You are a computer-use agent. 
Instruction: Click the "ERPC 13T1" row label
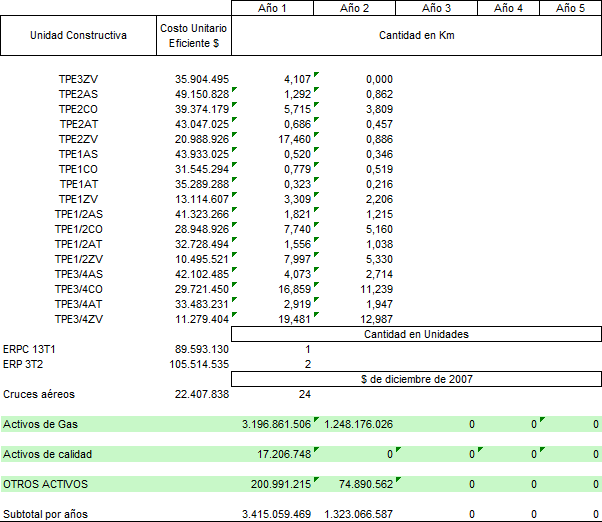pos(31,349)
